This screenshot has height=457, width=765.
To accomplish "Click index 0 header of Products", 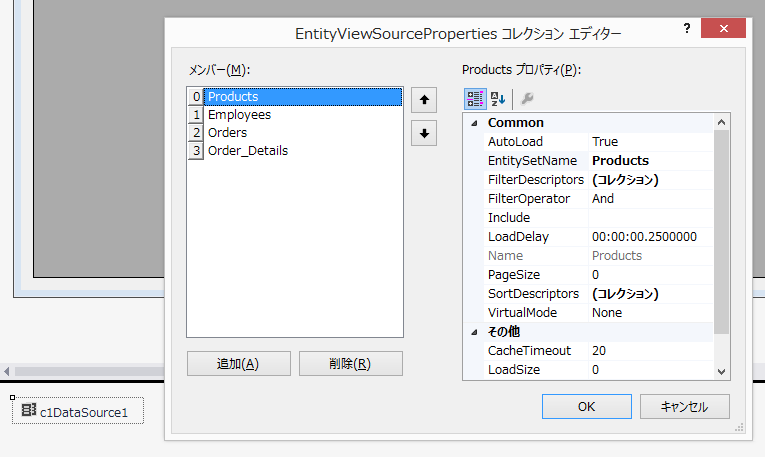I will [196, 97].
